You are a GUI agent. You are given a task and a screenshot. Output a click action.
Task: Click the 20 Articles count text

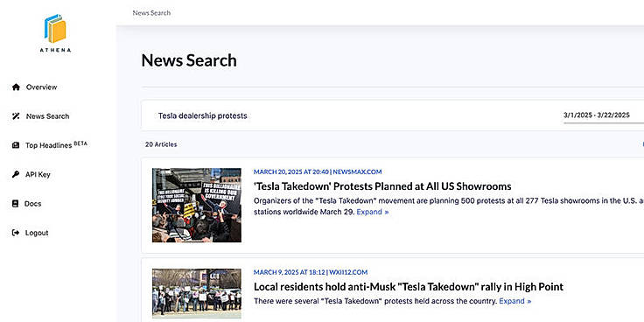click(161, 144)
